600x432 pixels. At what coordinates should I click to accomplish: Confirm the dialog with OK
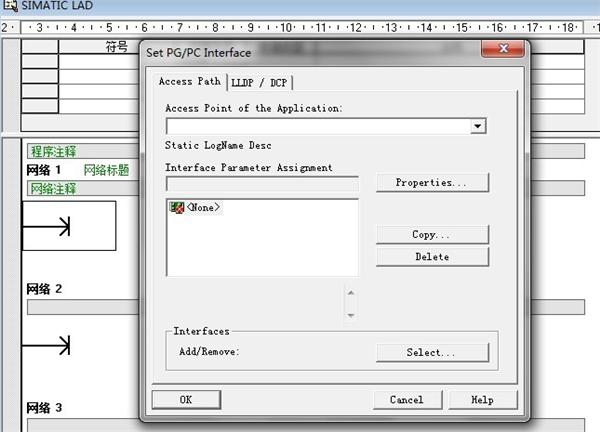(x=186, y=400)
